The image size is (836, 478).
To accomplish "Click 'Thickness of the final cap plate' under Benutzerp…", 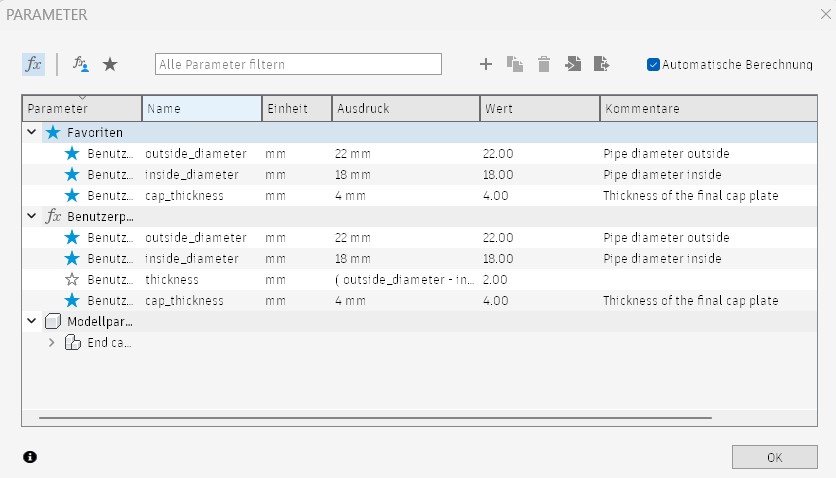I will tap(690, 301).
